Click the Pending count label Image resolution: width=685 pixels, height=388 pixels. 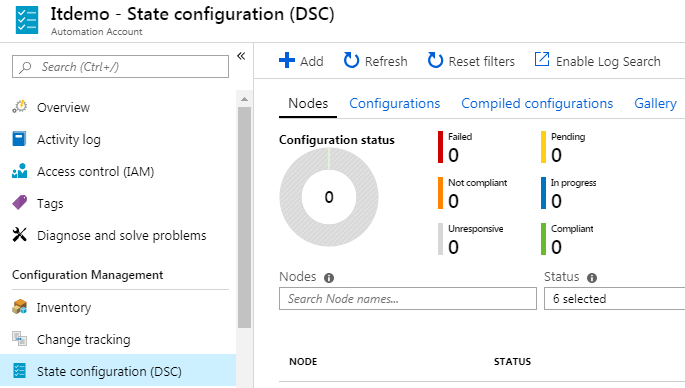[x=568, y=137]
